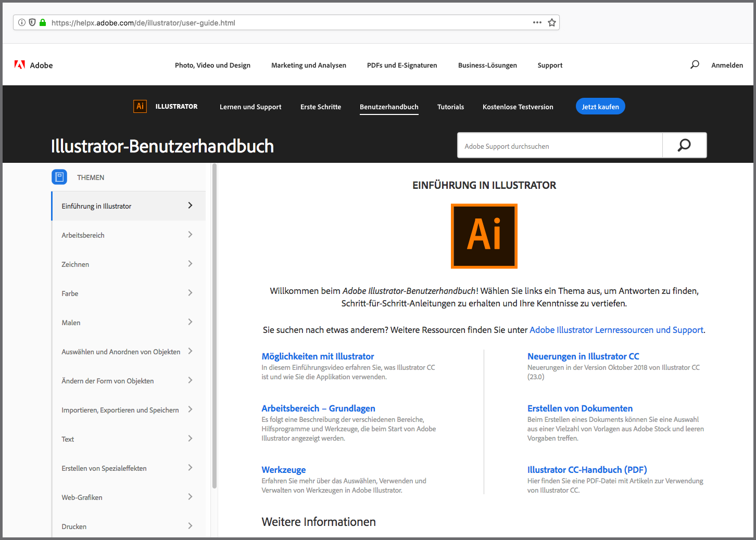This screenshot has width=756, height=540.
Task: Expand the Zeichnen topic chevron
Action: click(x=190, y=264)
